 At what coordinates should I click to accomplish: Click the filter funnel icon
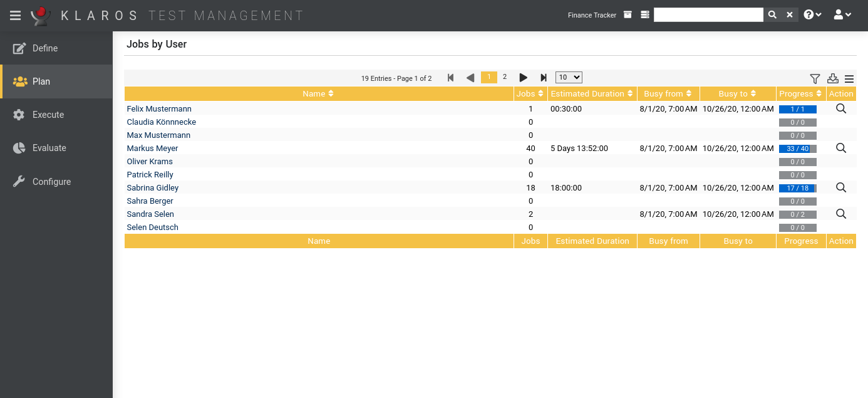(815, 78)
